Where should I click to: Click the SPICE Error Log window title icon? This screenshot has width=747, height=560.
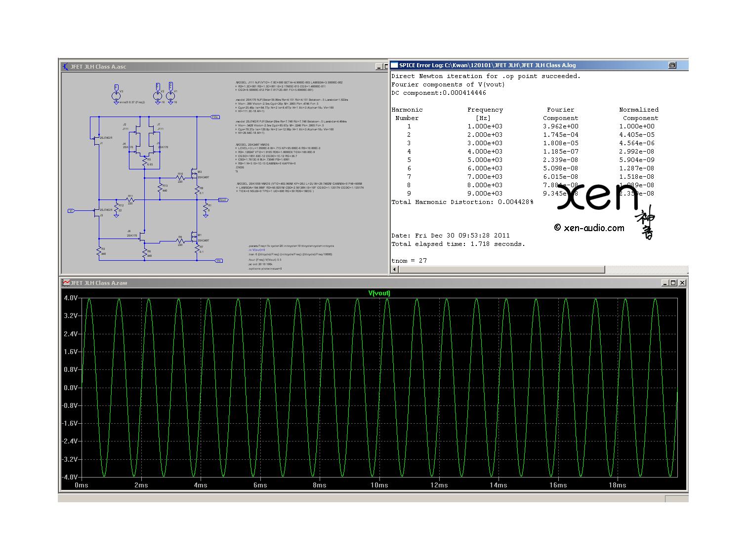[x=394, y=65]
